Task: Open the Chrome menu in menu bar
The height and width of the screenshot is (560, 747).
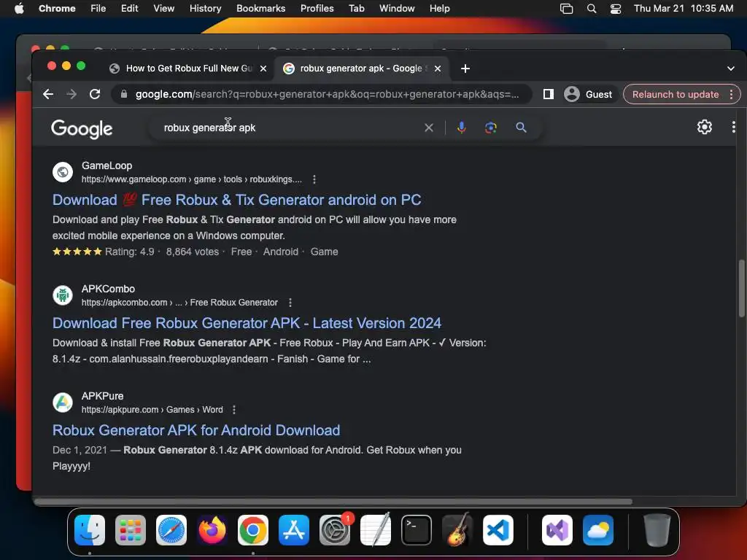Action: [x=57, y=8]
